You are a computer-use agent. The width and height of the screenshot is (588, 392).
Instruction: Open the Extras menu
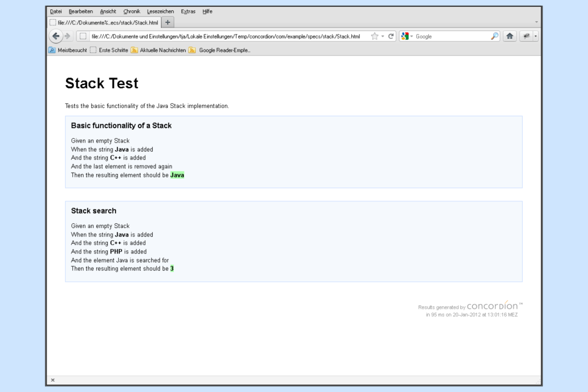click(188, 11)
